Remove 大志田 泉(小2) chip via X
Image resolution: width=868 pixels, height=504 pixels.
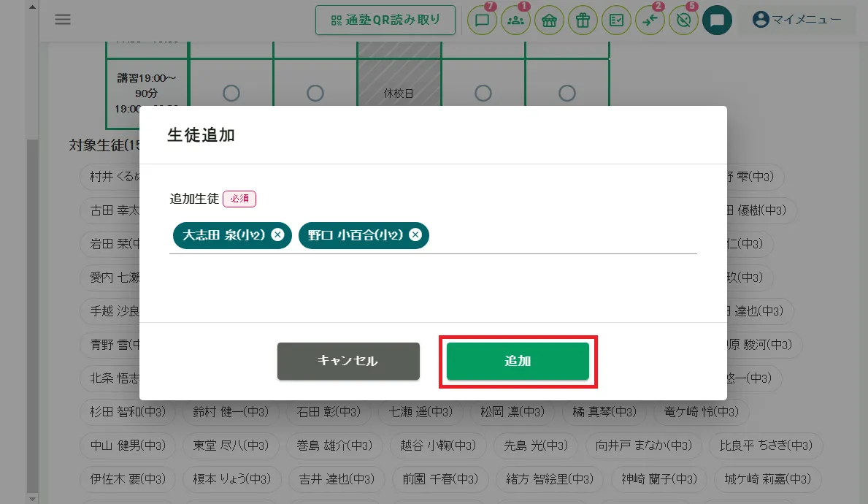[278, 234]
